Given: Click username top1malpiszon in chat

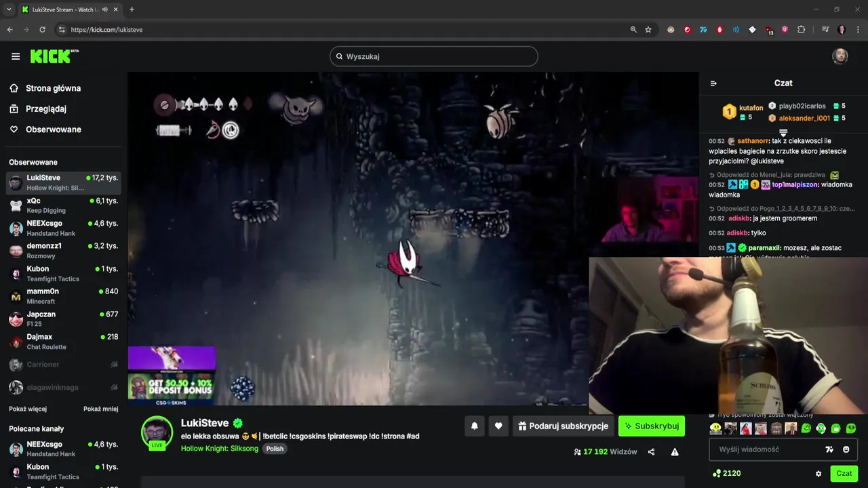Looking at the screenshot, I should point(795,184).
